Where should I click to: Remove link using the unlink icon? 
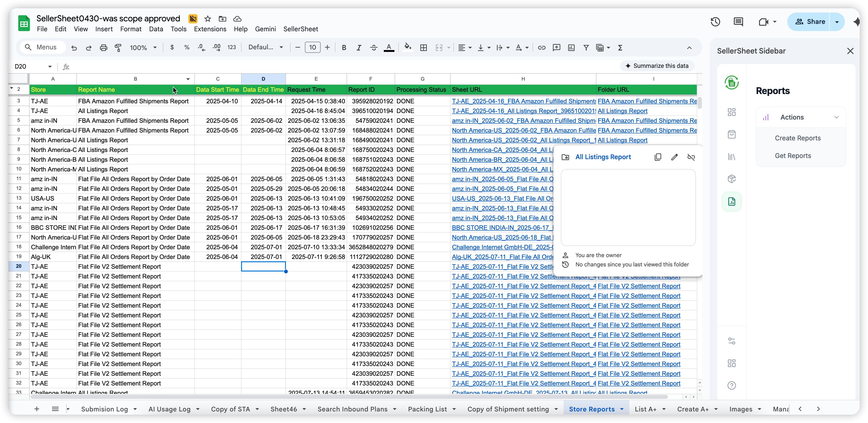click(691, 157)
